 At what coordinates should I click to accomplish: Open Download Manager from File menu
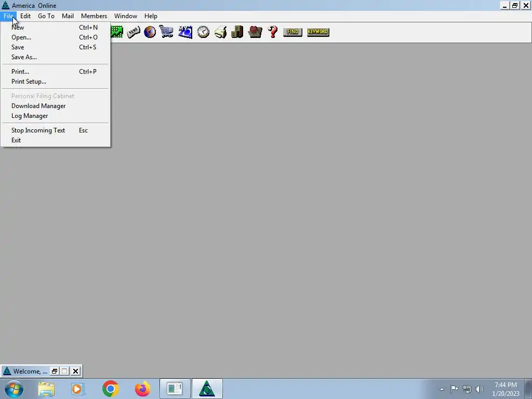(x=55, y=106)
